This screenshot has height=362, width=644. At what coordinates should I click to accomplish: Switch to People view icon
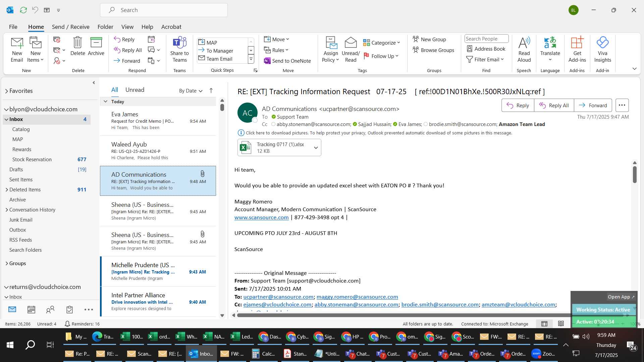coord(50,310)
